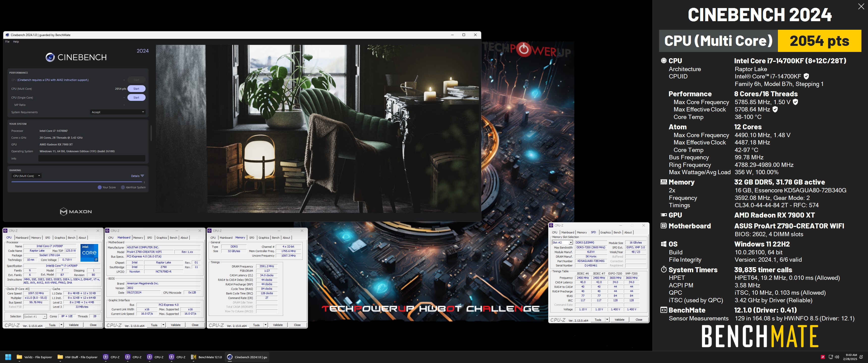Click Validate in CPU-Z CPU window

(x=74, y=325)
